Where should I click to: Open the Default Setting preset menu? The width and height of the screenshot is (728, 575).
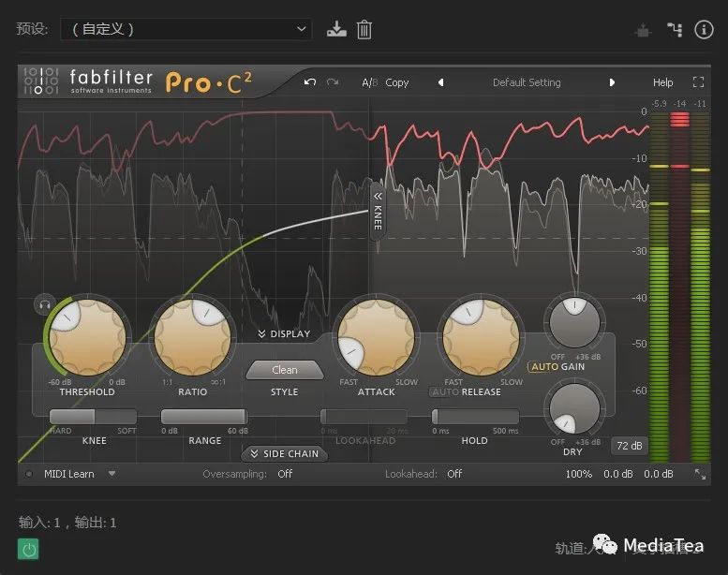[x=527, y=82]
